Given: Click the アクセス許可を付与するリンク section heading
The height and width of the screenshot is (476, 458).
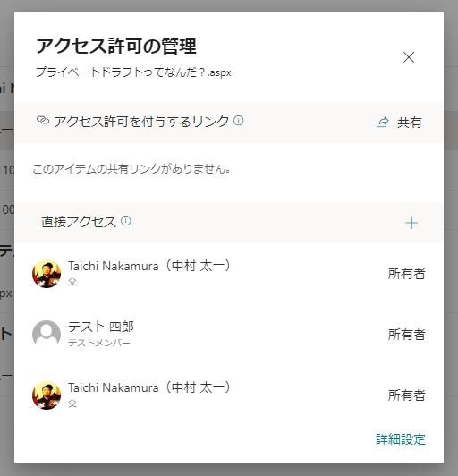Looking at the screenshot, I should coord(141,122).
